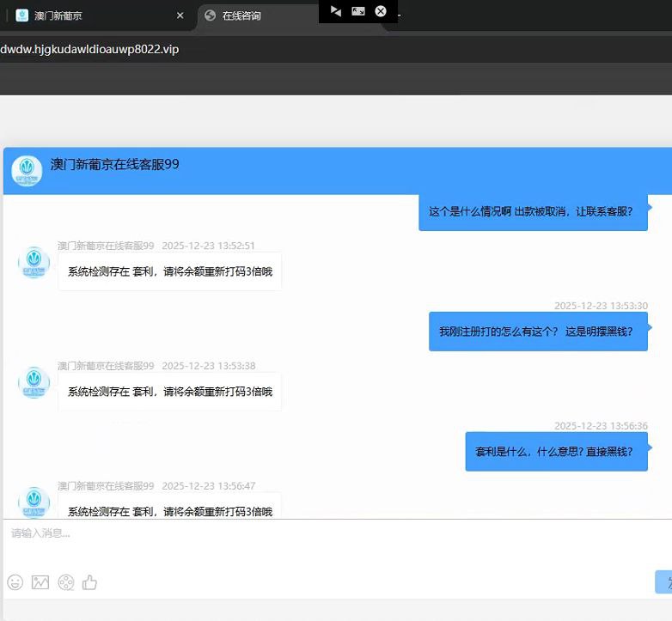The image size is (672, 621).
Task: Click the 澳门新葡京在线客服99 header title
Action: tap(114, 164)
